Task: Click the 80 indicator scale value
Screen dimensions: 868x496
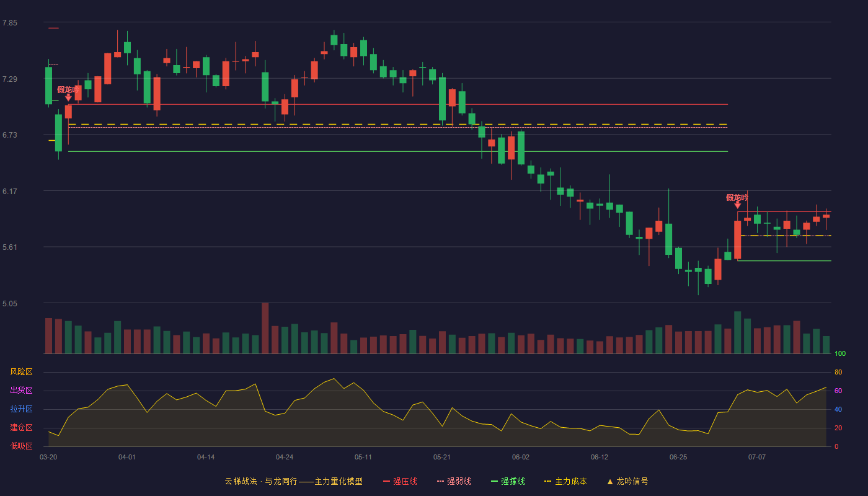Action: (838, 372)
